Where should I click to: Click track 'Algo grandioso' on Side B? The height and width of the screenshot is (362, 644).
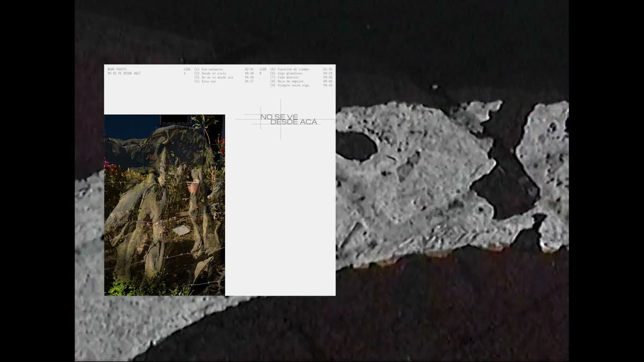pos(290,73)
